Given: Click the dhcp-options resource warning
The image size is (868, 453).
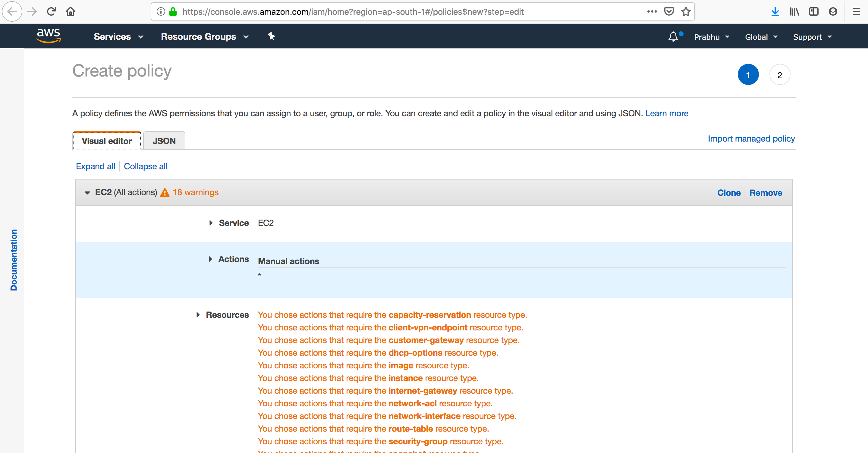Looking at the screenshot, I should click(x=378, y=353).
